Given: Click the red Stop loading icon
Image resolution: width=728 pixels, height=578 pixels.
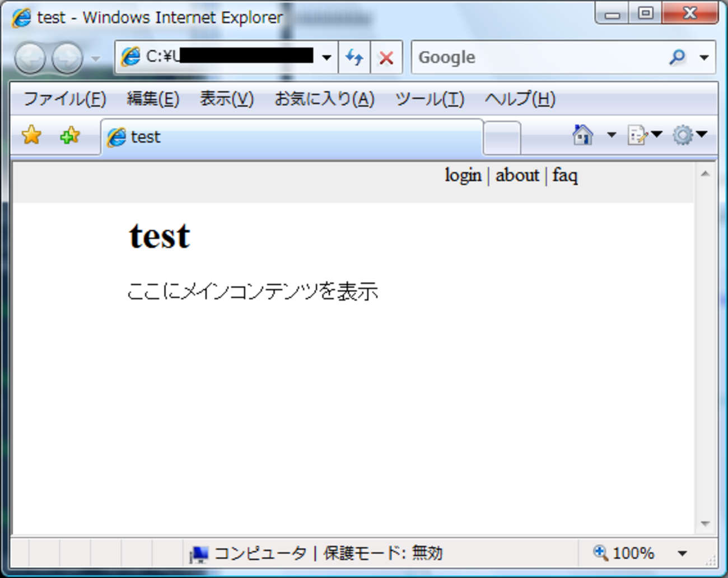Looking at the screenshot, I should pos(386,57).
